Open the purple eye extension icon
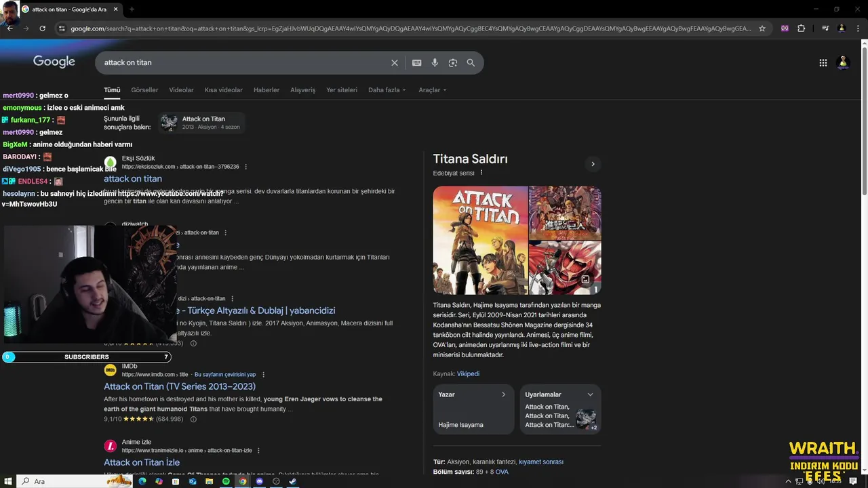This screenshot has height=488, width=868. (785, 28)
